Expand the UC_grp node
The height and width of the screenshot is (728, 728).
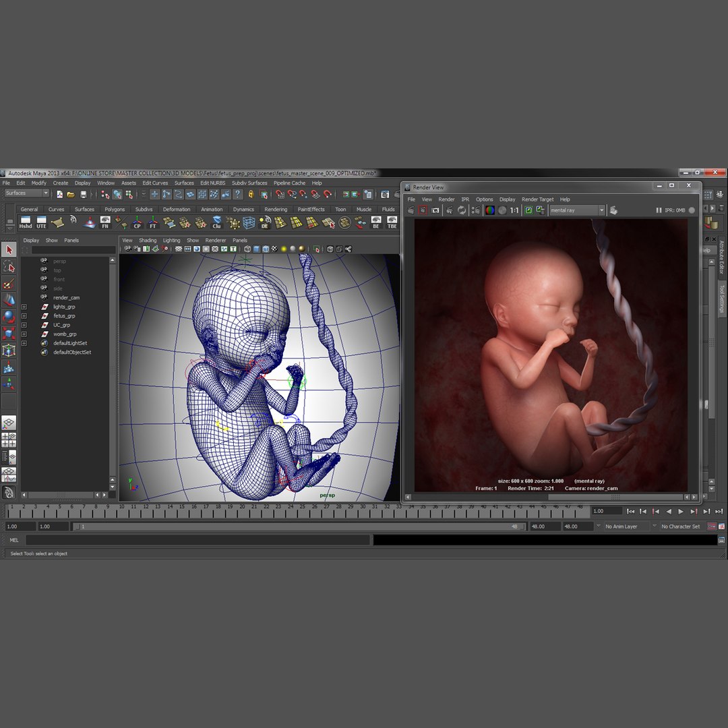coord(24,325)
